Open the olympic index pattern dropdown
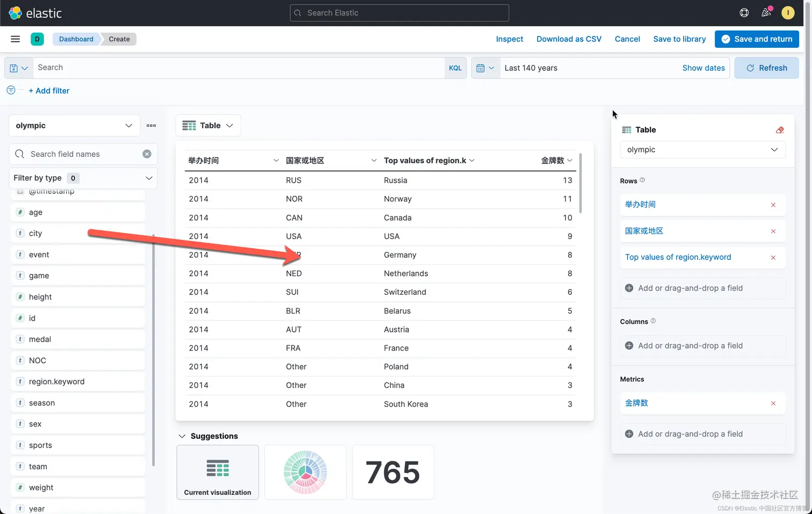Screen dimensions: 812x514 [x=74, y=126]
